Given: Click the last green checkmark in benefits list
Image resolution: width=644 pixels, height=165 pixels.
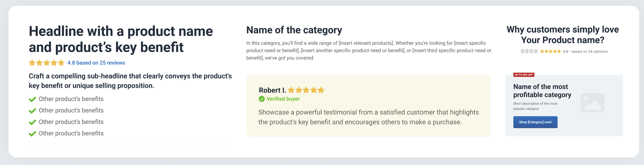Looking at the screenshot, I should [x=32, y=134].
